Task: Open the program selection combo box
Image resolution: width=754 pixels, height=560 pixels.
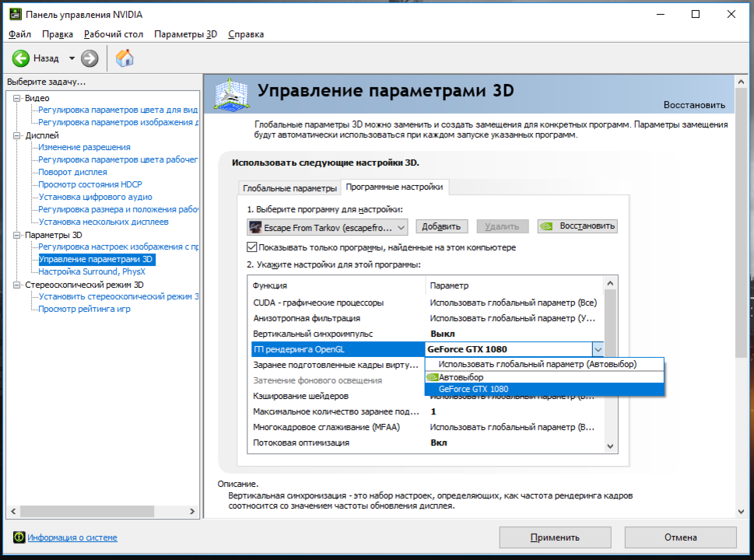Action: (328, 227)
